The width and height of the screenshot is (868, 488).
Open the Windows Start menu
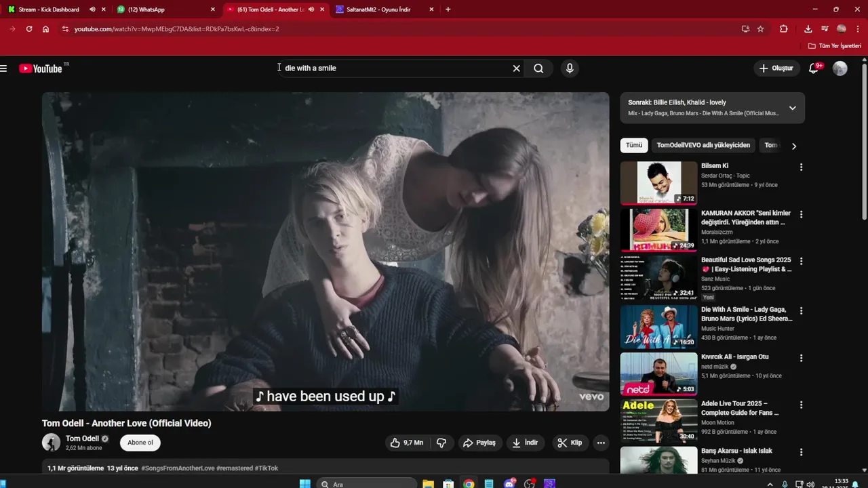coord(305,484)
